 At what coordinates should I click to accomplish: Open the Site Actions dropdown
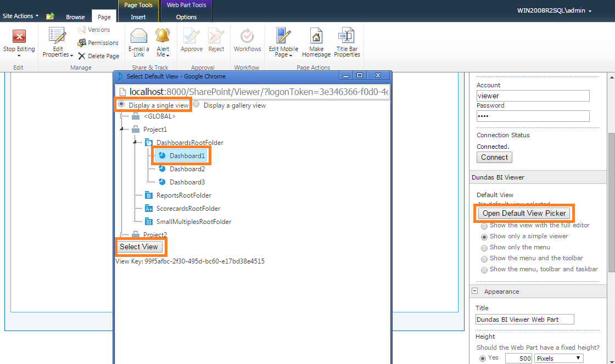coord(20,16)
